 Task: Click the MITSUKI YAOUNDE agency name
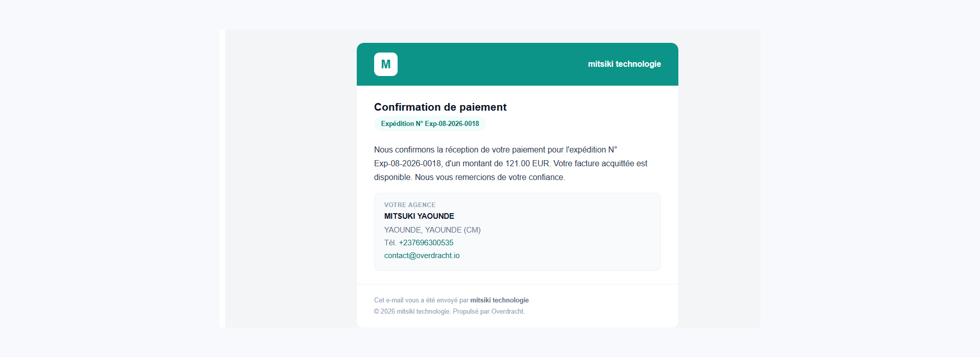click(x=419, y=216)
